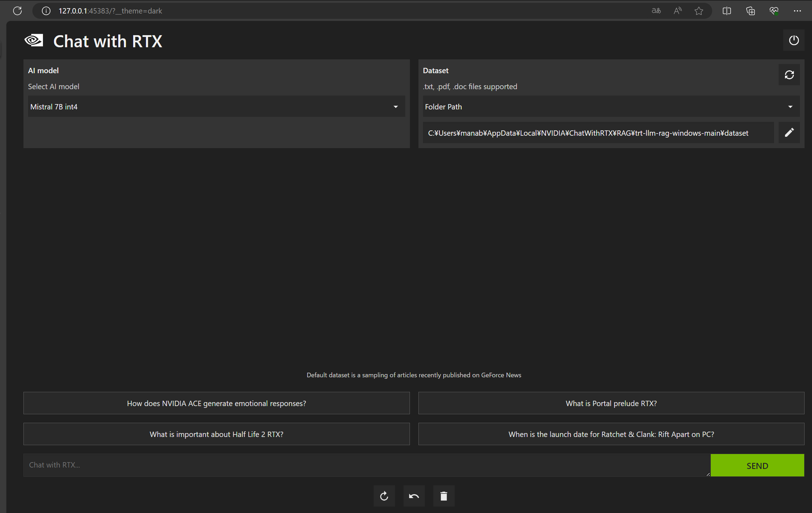
Task: Click inside the Chat with RTX input field
Action: [355, 465]
